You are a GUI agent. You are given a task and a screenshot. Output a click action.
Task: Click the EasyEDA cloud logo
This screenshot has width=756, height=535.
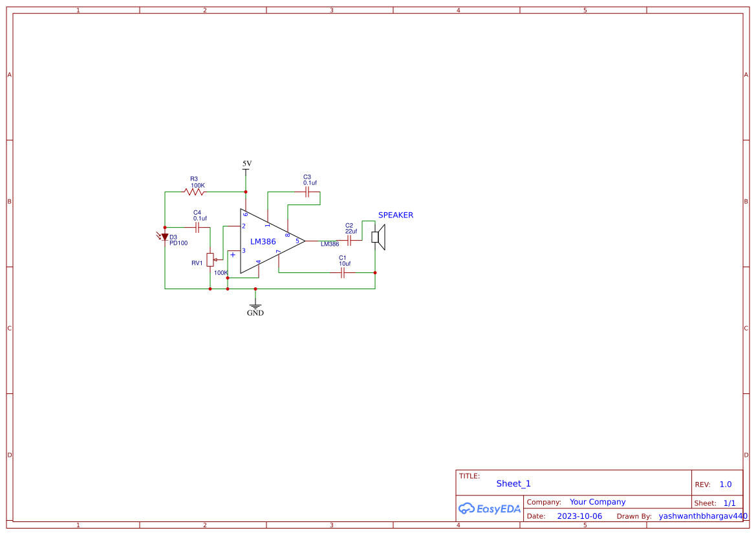(x=490, y=509)
